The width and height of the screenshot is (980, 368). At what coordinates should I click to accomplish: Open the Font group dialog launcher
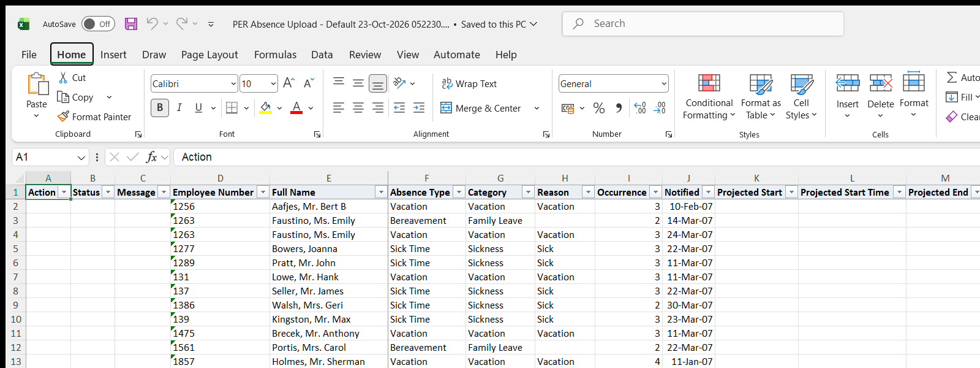coord(317,134)
